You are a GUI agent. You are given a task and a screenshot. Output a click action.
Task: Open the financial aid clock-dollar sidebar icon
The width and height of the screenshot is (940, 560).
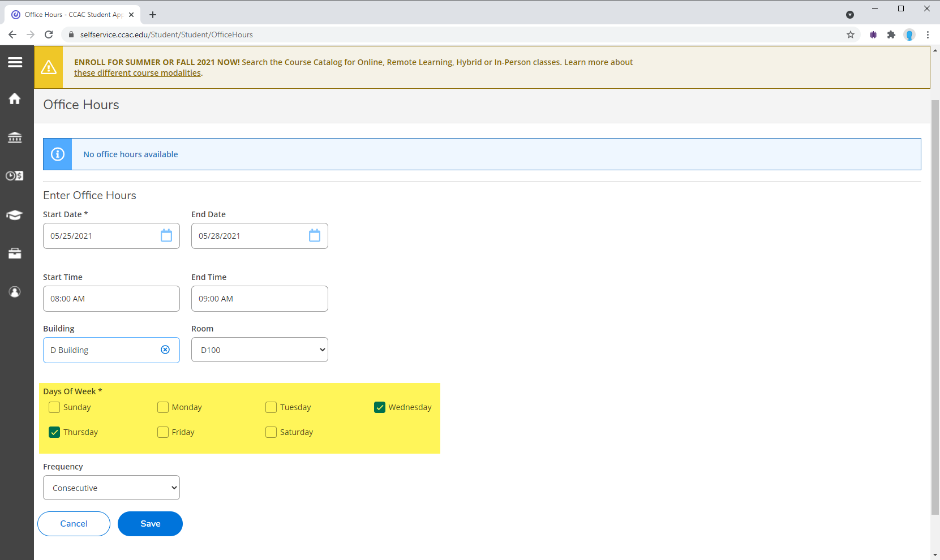[x=15, y=176]
